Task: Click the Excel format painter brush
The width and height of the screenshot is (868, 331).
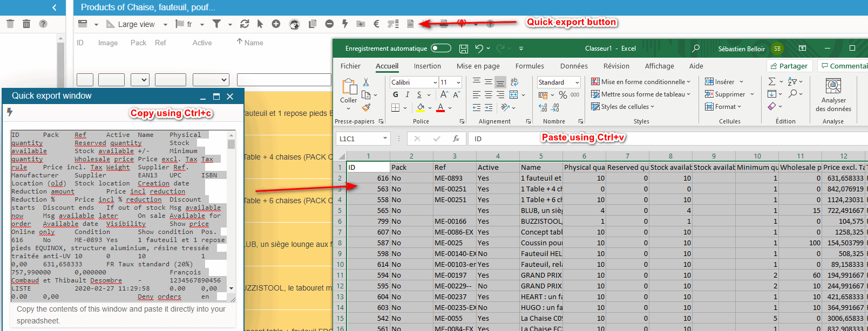Action: [x=366, y=108]
